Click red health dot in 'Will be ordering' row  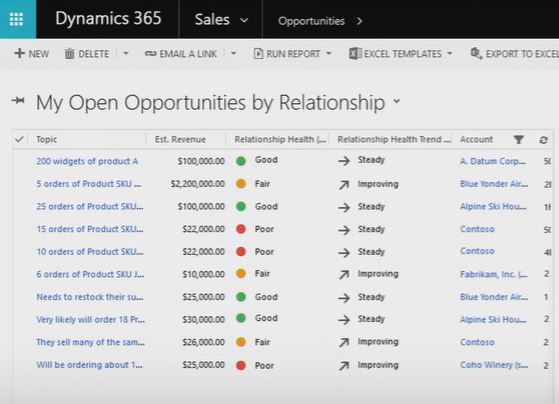click(241, 365)
